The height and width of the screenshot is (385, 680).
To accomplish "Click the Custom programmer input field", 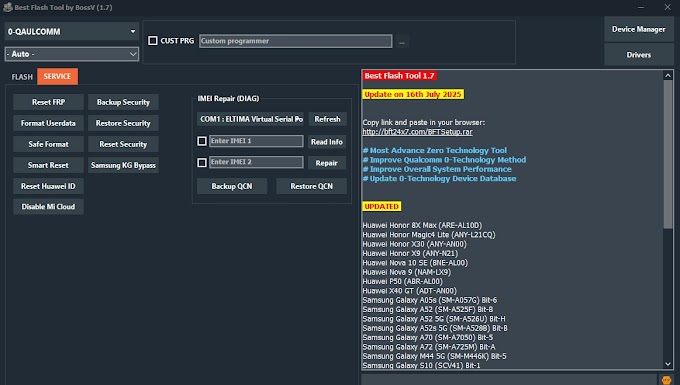I will (296, 41).
